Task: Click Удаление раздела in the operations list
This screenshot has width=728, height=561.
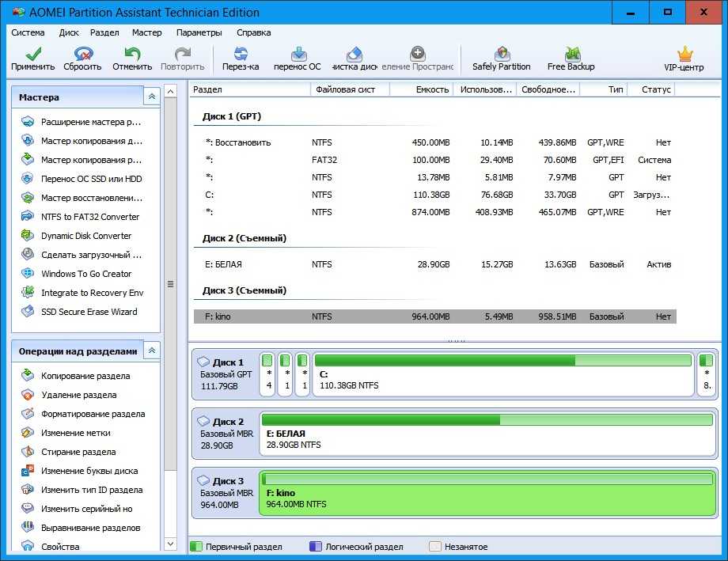Action: tap(78, 395)
